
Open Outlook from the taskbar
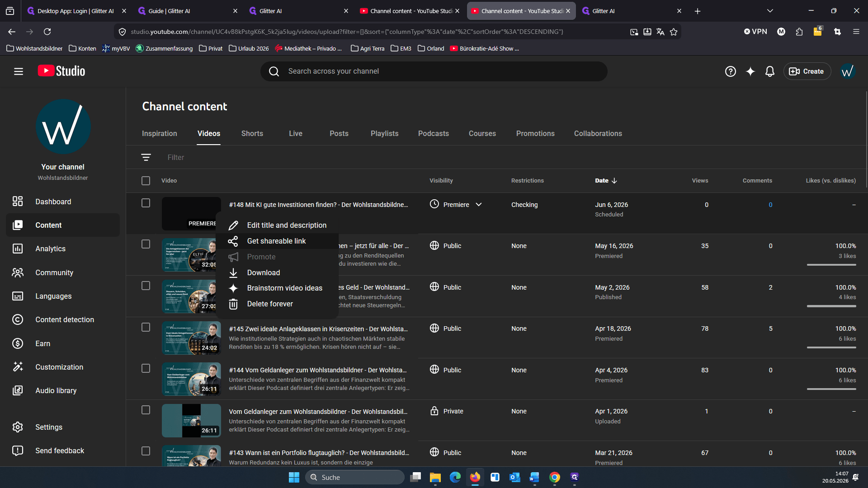(514, 477)
